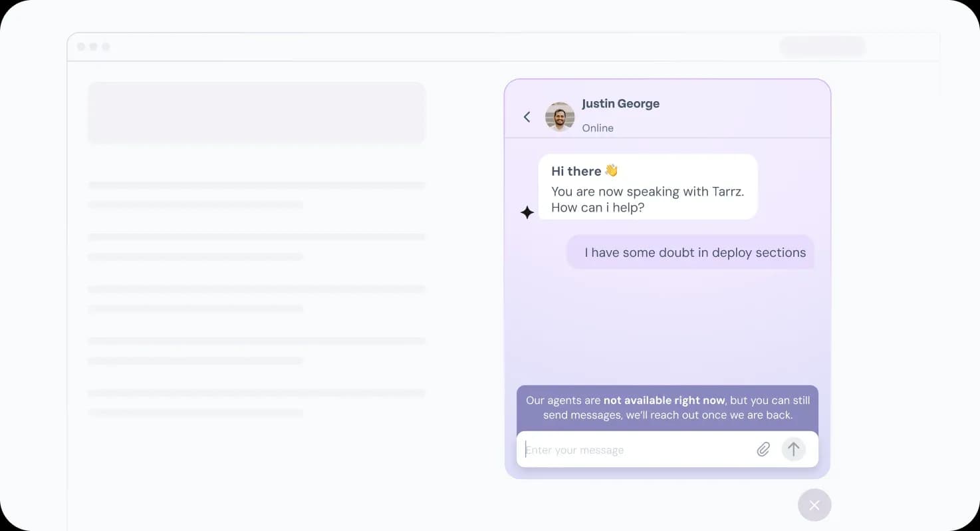This screenshot has height=531, width=980.
Task: Click the large gray placeholder block
Action: pos(257,112)
